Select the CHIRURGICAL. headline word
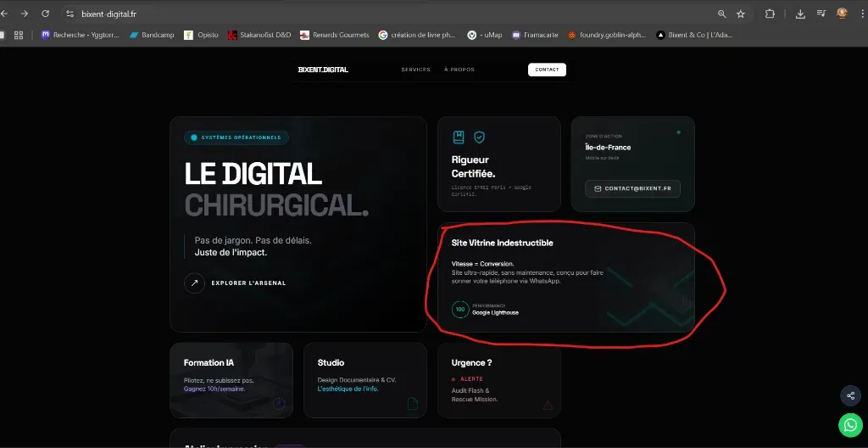This screenshot has width=868, height=448. (276, 205)
